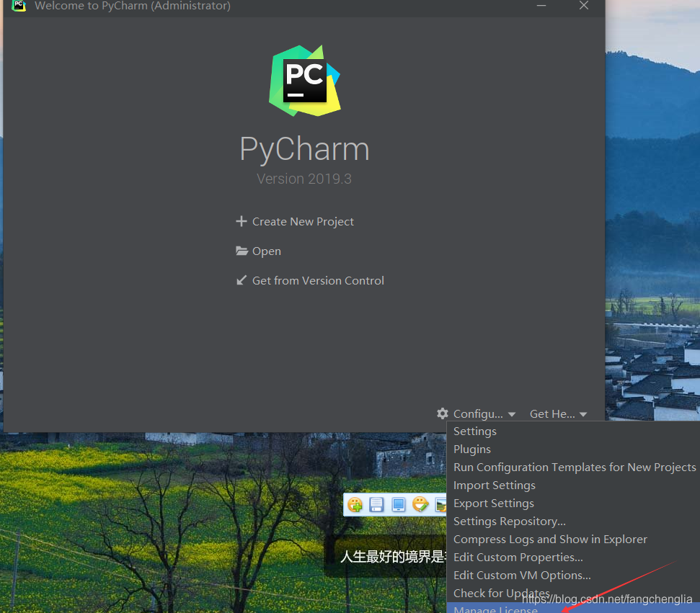This screenshot has height=613, width=700.
Task: Click the arrow next to Configure
Action: (x=512, y=414)
